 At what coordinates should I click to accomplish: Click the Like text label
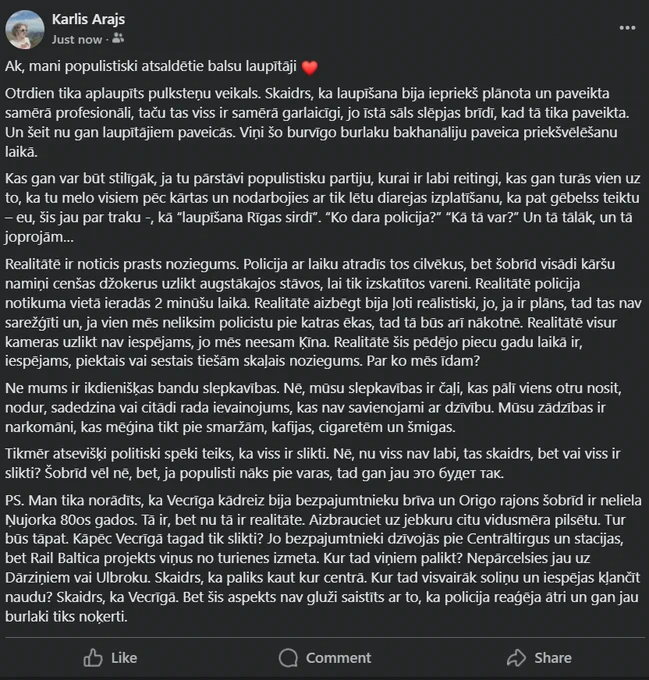124,658
